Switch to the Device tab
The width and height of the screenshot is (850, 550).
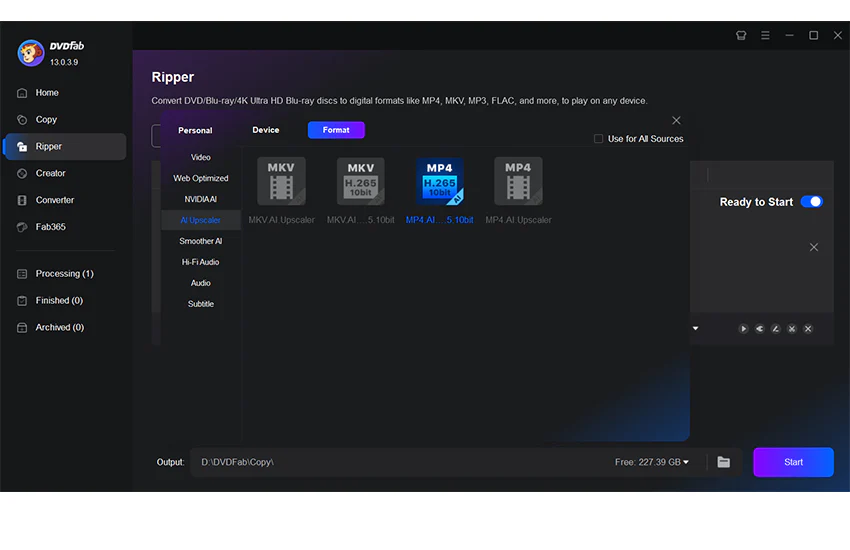click(266, 130)
